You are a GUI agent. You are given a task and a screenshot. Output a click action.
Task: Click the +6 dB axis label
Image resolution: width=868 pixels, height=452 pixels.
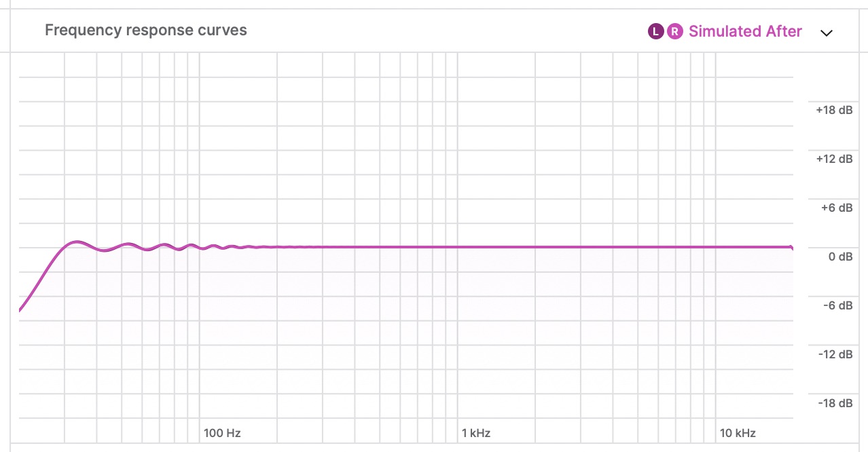tap(837, 208)
